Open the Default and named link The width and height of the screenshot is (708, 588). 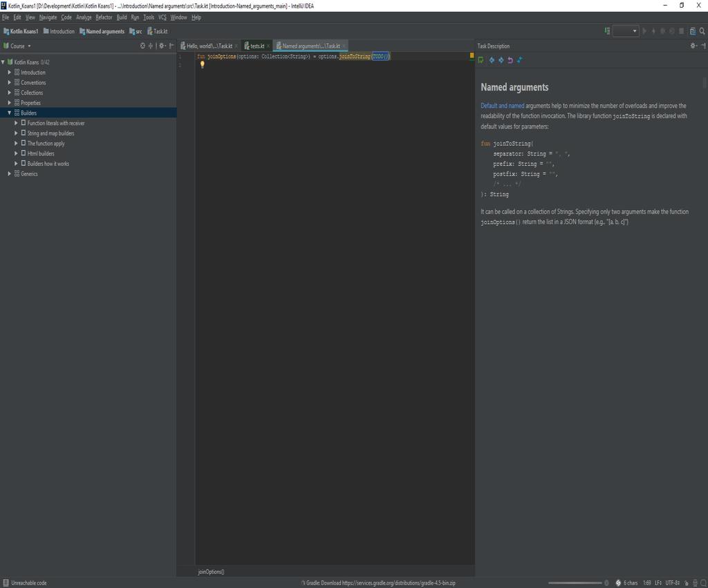pyautogui.click(x=502, y=106)
